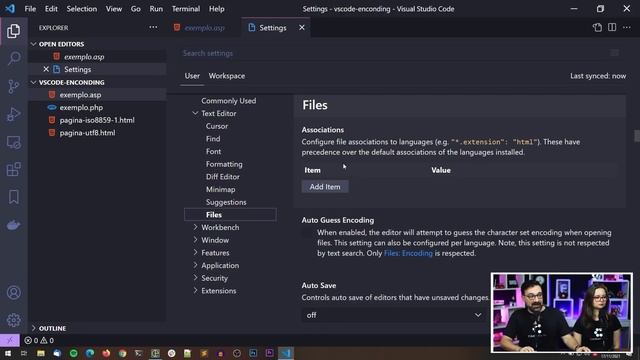640x360 pixels.
Task: Open the Remote Explorer view
Action: click(x=13, y=142)
